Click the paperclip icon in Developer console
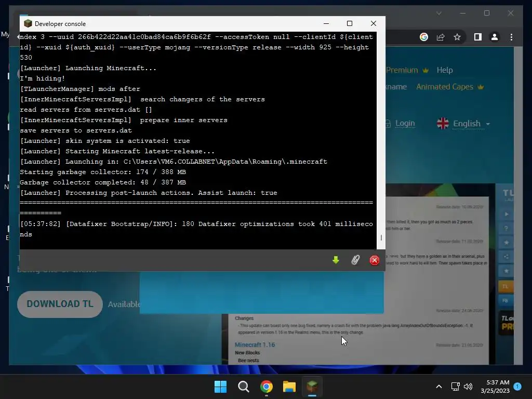 [355, 260]
